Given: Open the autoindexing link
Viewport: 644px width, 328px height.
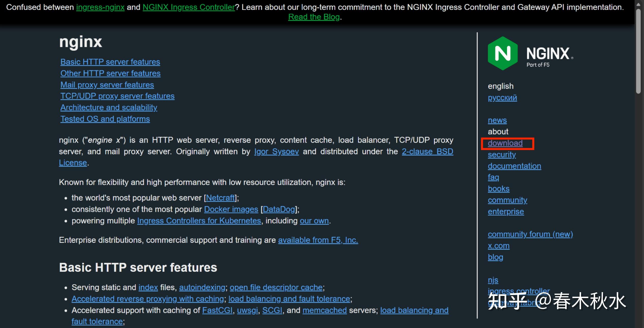Looking at the screenshot, I should [x=202, y=287].
